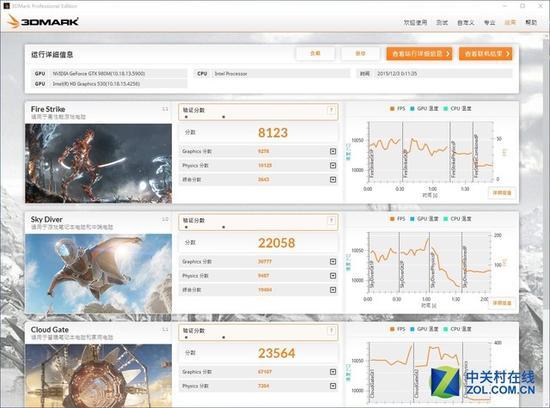Go to the 专业 (Professional) tab
The image size is (550, 408).
490,22
